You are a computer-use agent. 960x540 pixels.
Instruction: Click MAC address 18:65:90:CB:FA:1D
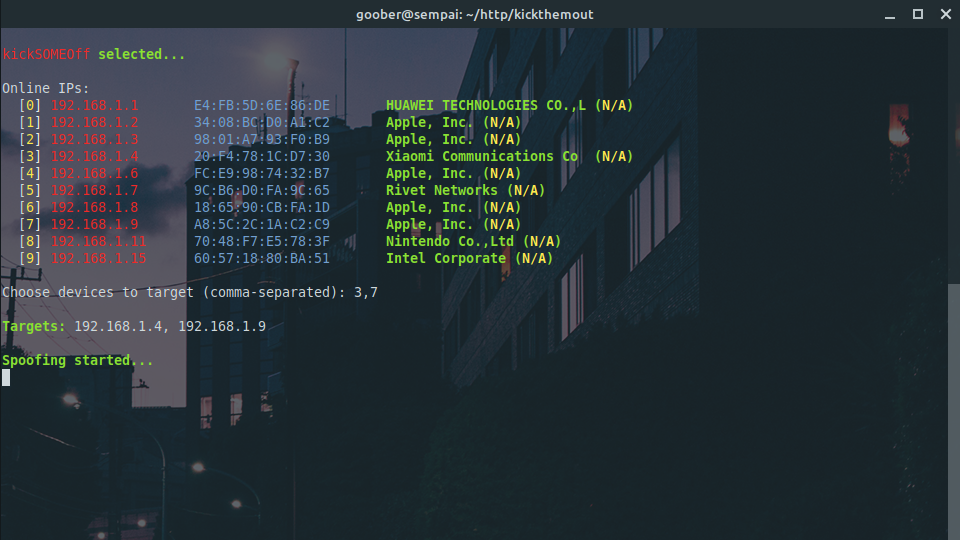(x=262, y=208)
